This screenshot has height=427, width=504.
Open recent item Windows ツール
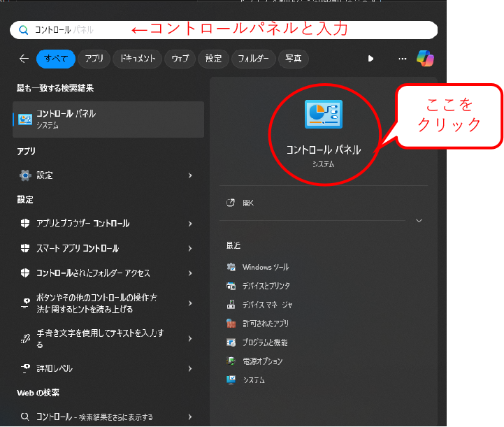pyautogui.click(x=266, y=267)
